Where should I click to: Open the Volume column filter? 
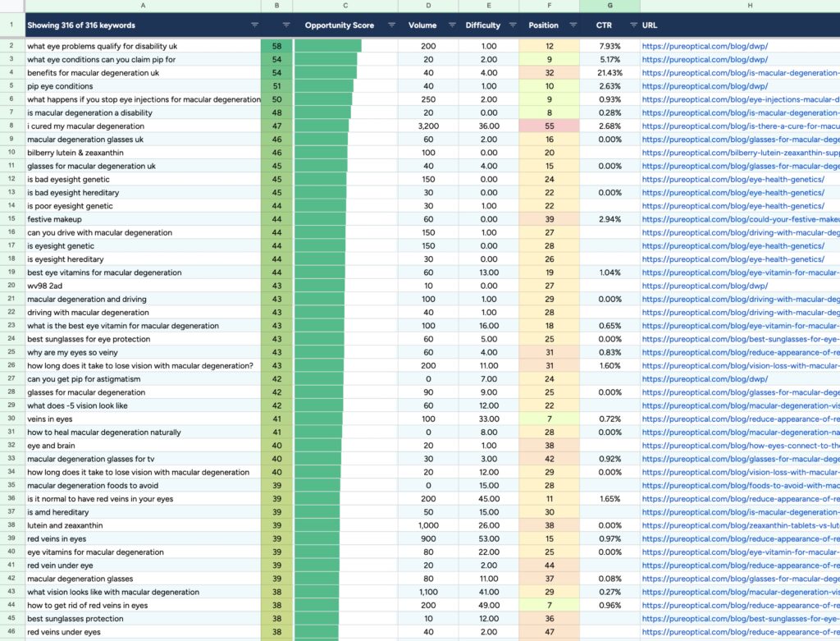pos(452,25)
